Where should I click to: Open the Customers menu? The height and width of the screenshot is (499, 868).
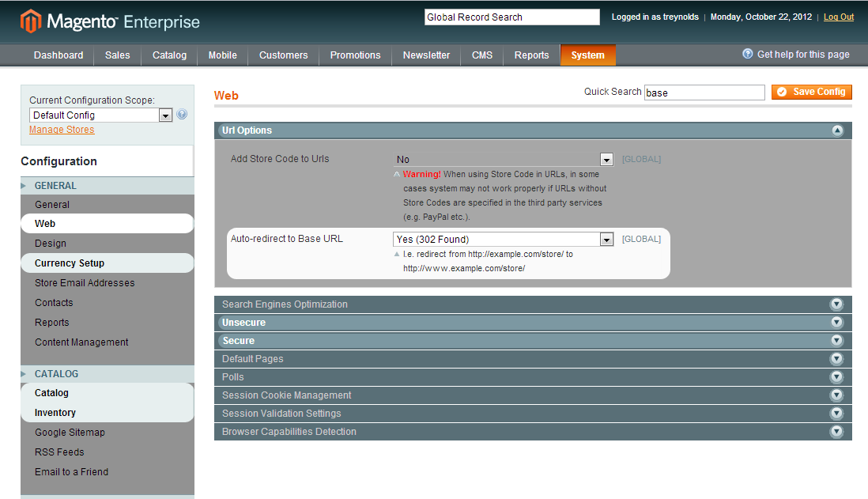coord(284,55)
